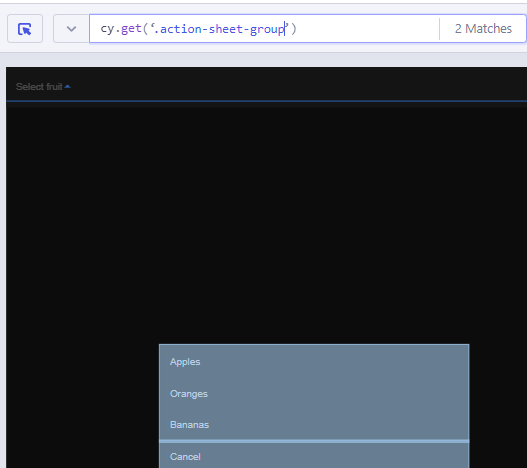The width and height of the screenshot is (527, 468).
Task: Click the dark header bar beside Select fruit
Action: click(299, 86)
